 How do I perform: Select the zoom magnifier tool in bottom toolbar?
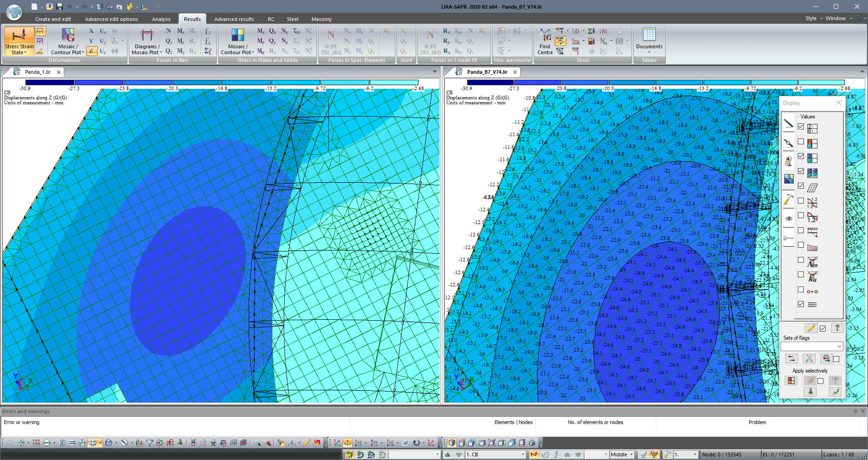coord(257,442)
